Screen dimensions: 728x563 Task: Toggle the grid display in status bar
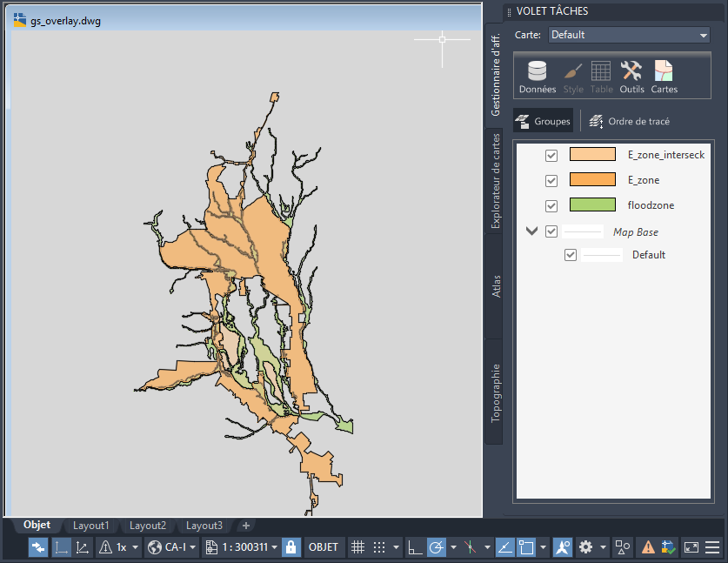point(357,547)
